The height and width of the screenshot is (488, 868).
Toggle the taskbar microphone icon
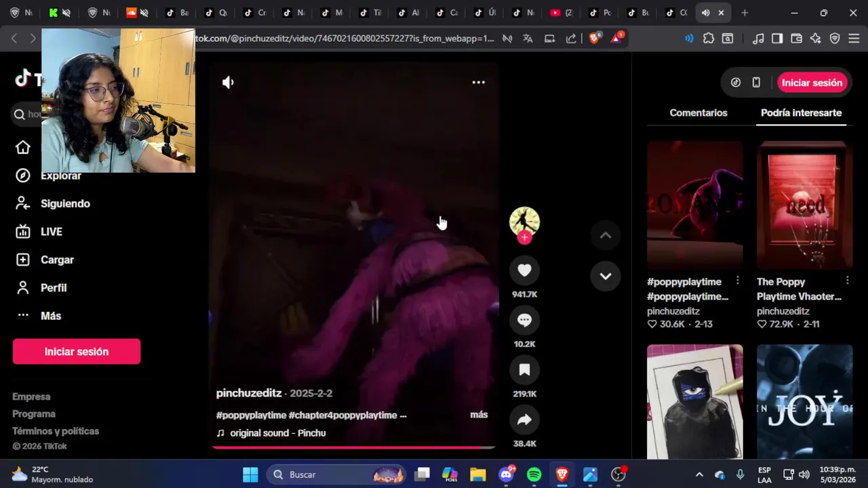tap(741, 474)
